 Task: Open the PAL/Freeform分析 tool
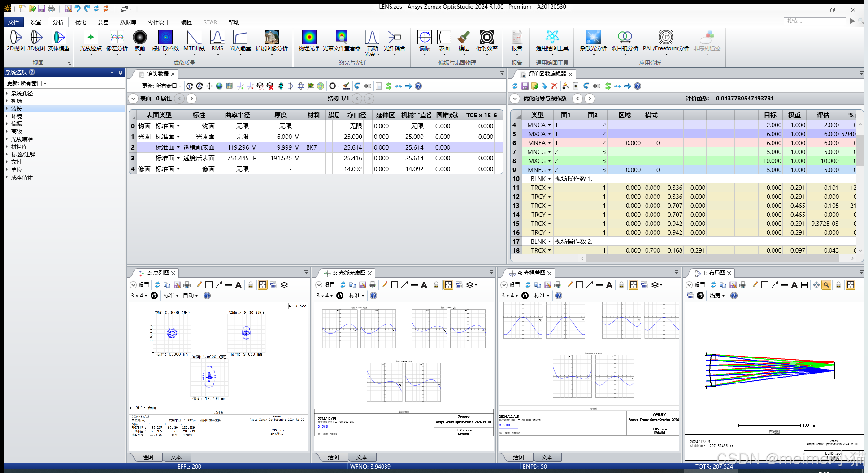pyautogui.click(x=666, y=43)
